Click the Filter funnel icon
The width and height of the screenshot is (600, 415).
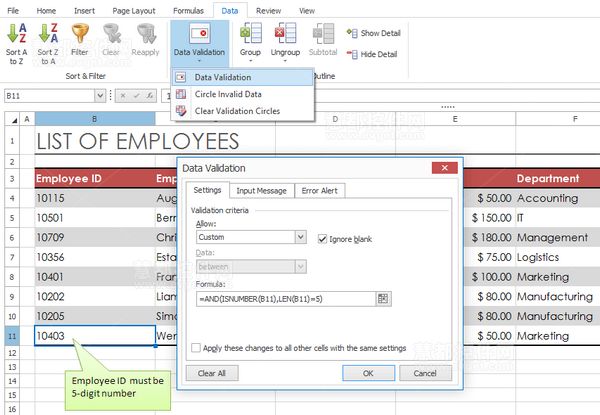coord(80,33)
